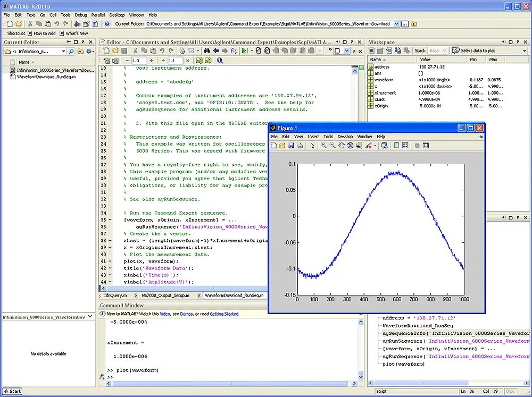Select Rotate 3D tool in Figure 1

click(x=350, y=146)
